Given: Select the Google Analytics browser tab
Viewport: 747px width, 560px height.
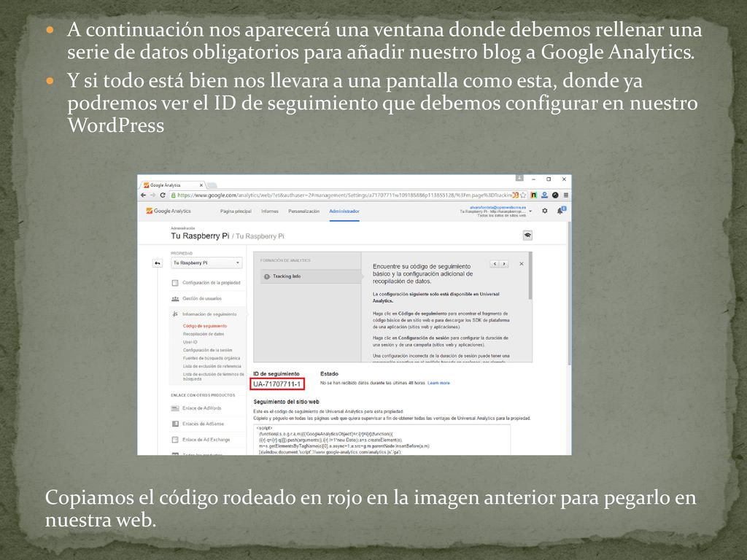Looking at the screenshot, I should [171, 185].
